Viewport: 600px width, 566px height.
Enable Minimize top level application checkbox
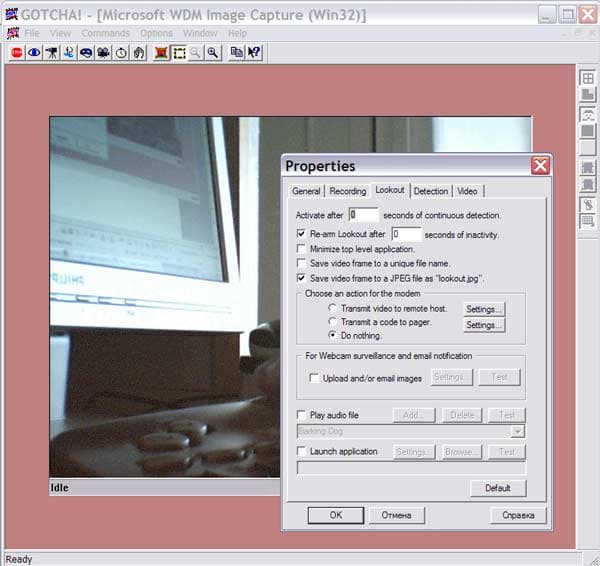[x=302, y=249]
